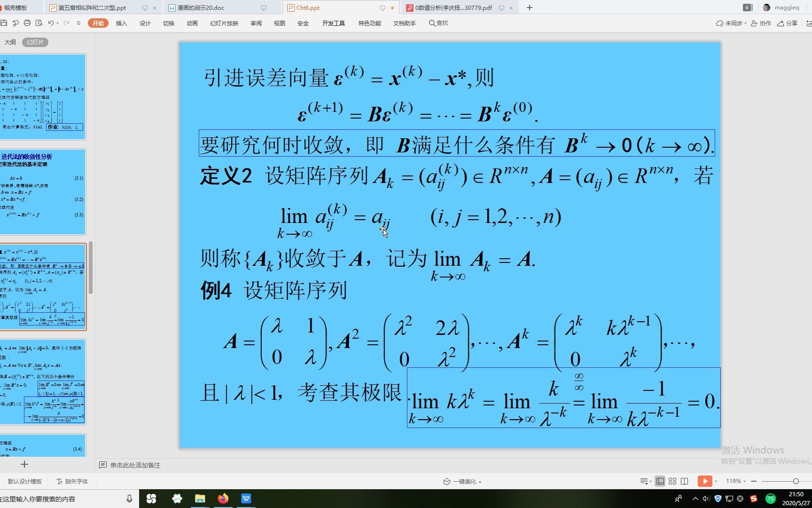Open the quick access toolbar customize dropdown
The width and height of the screenshot is (812, 508).
(78, 23)
